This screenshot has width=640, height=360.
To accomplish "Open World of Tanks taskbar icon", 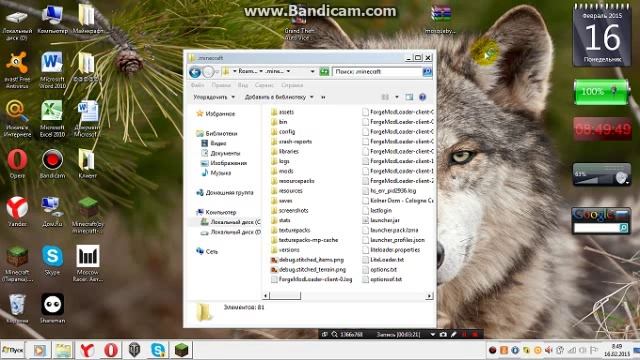I will 134,350.
